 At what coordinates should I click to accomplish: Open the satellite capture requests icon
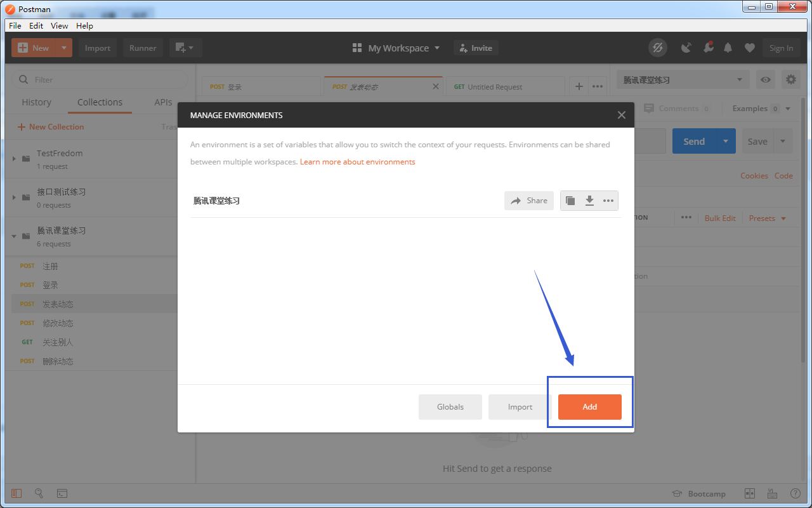click(x=686, y=48)
